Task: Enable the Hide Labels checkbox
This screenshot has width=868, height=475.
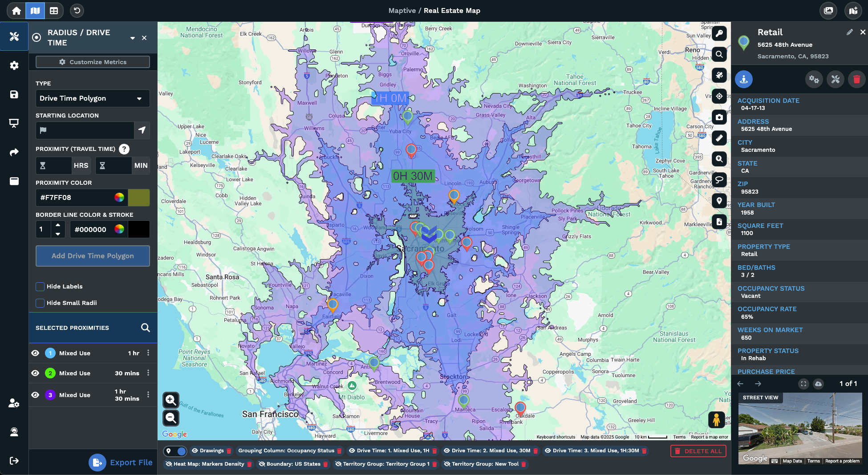Action: point(40,287)
